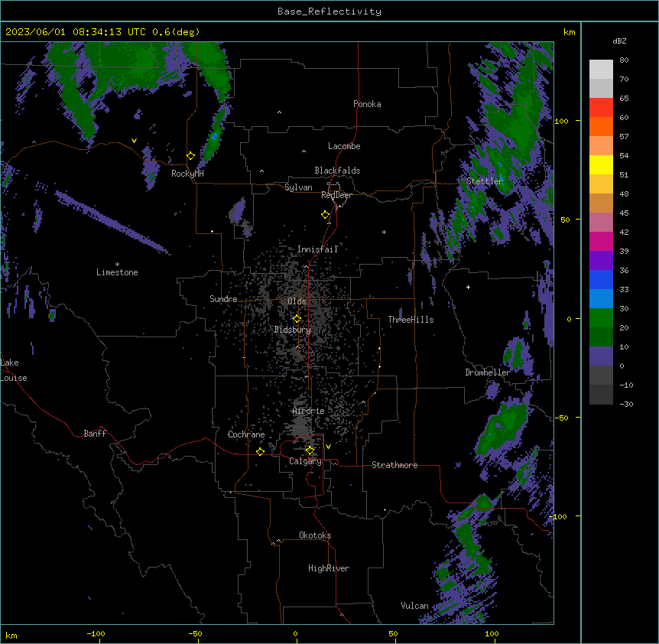Screen dimensions: 659x644
Task: Pick the magenta 42-39 dBZ legend swatch
Action: [x=601, y=241]
